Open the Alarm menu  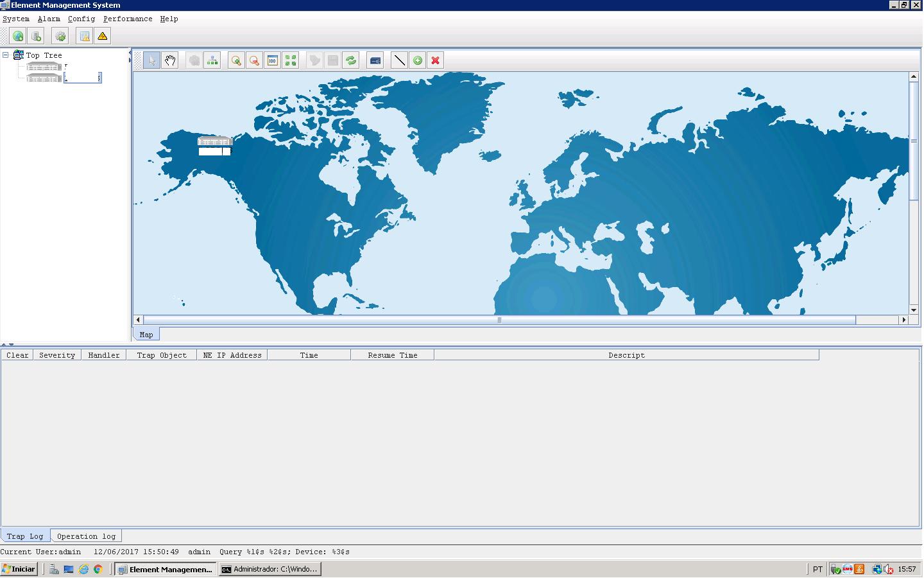click(x=49, y=19)
